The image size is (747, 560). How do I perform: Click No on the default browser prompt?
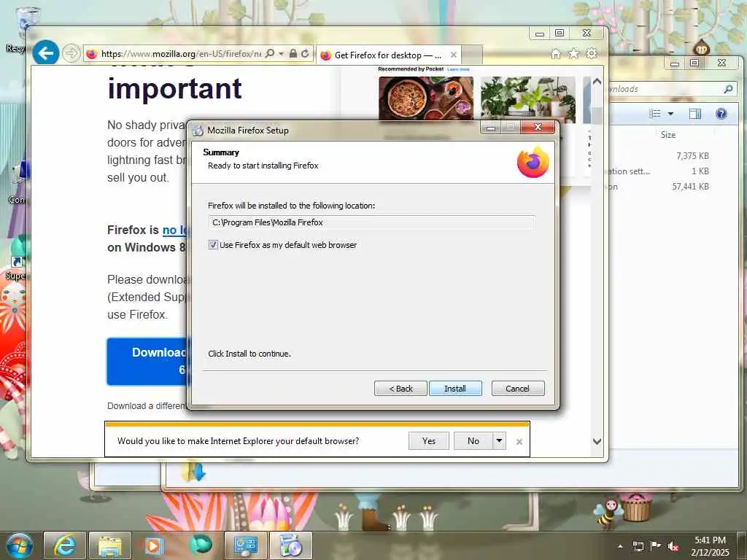coord(473,441)
